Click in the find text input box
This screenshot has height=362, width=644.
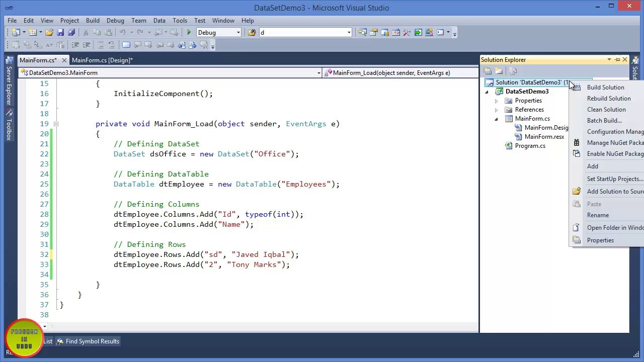pos(303,33)
